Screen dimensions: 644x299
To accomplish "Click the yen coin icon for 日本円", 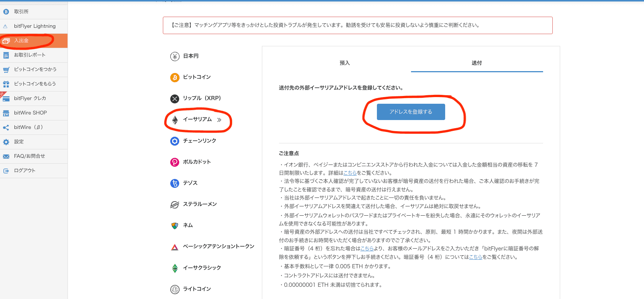I will click(175, 56).
